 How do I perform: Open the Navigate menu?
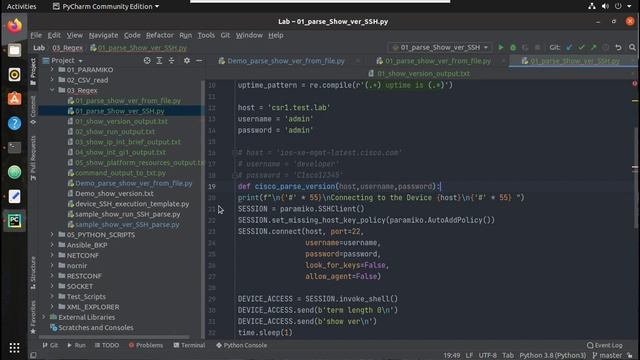point(103,35)
